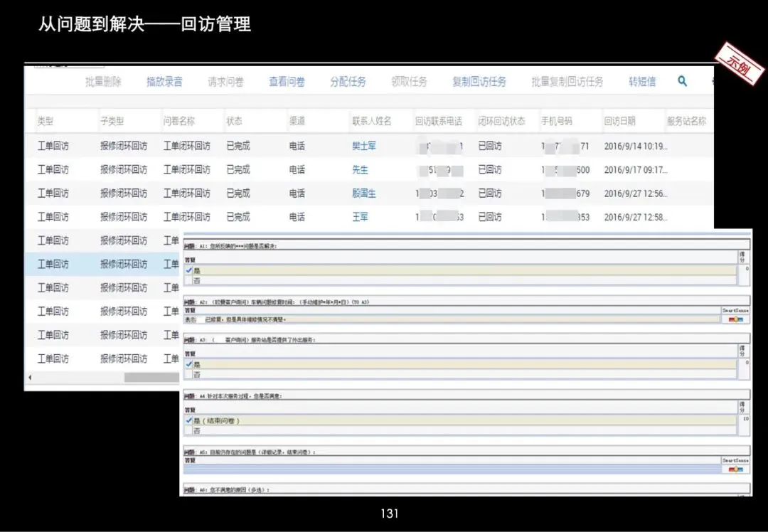Click 播放录音 to play the recording
Viewport: 768px width, 532px height.
pyautogui.click(x=164, y=82)
